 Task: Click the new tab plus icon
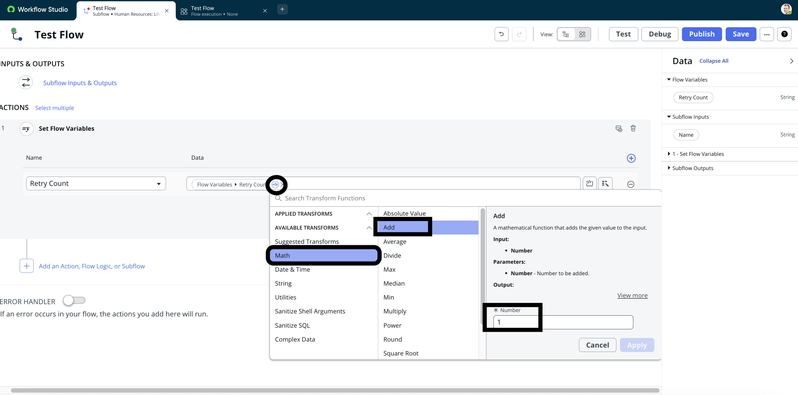282,9
